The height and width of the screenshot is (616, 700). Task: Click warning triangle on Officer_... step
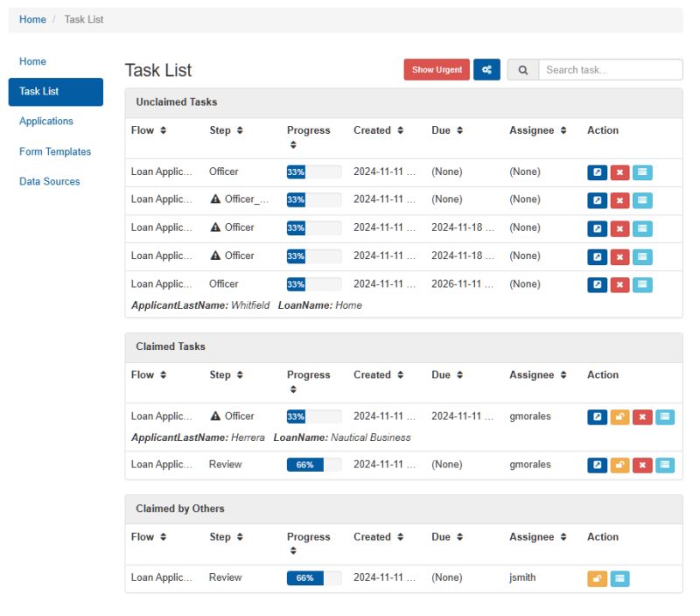click(x=215, y=199)
